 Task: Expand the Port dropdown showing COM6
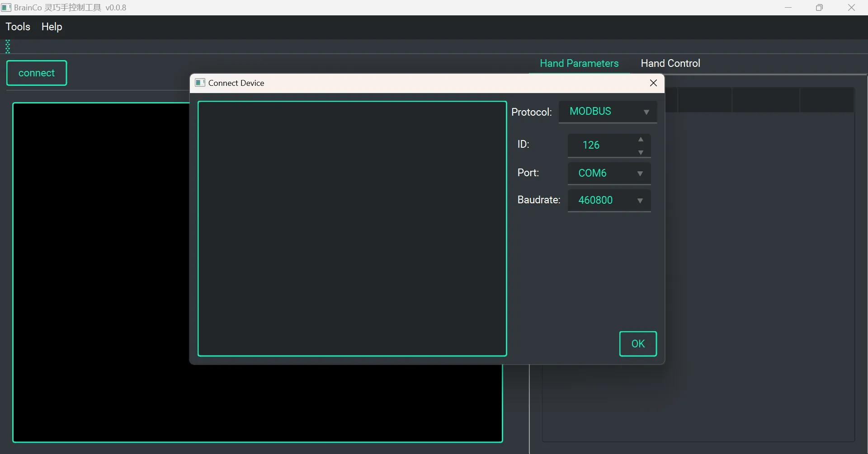tap(609, 173)
